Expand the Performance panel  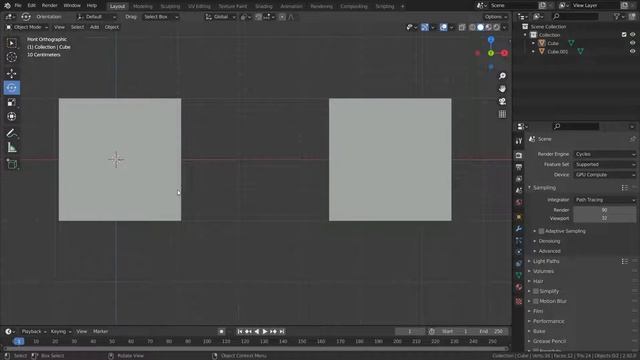tap(548, 321)
